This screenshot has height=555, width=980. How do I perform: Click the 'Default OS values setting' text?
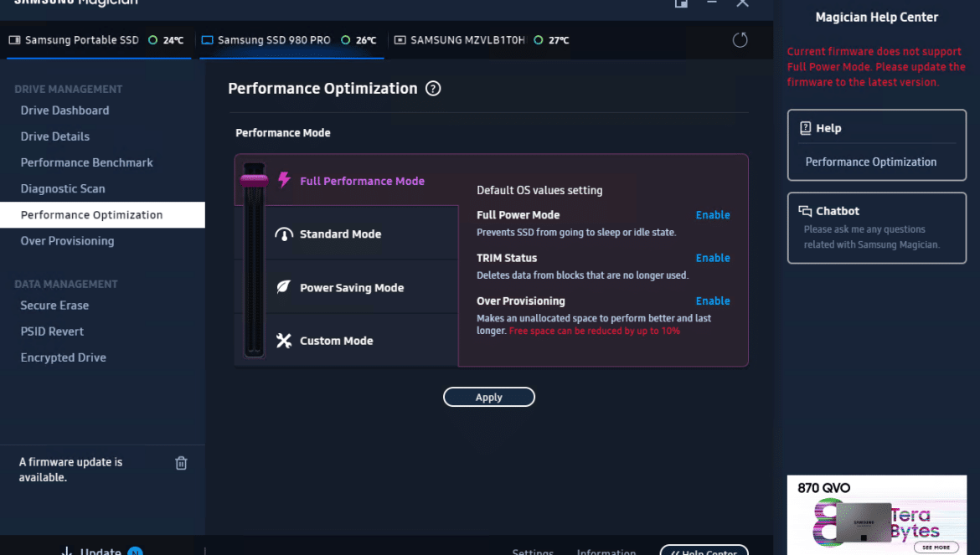point(539,190)
